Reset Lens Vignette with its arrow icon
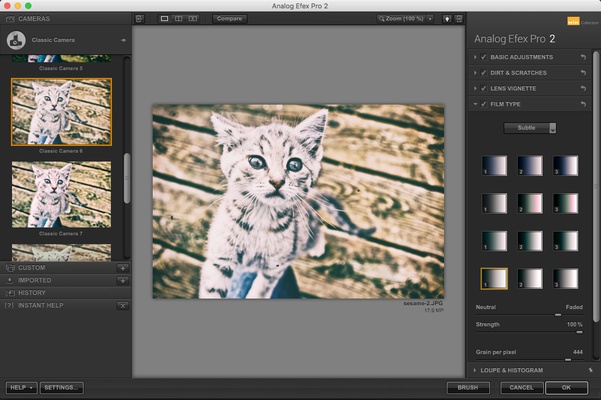The width and height of the screenshot is (601, 400). [x=583, y=89]
